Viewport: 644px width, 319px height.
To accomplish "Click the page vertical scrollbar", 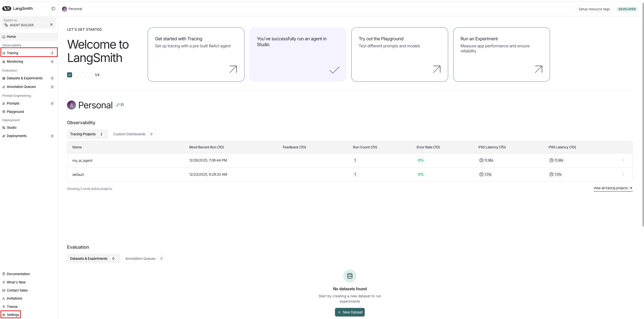I will [x=643, y=113].
